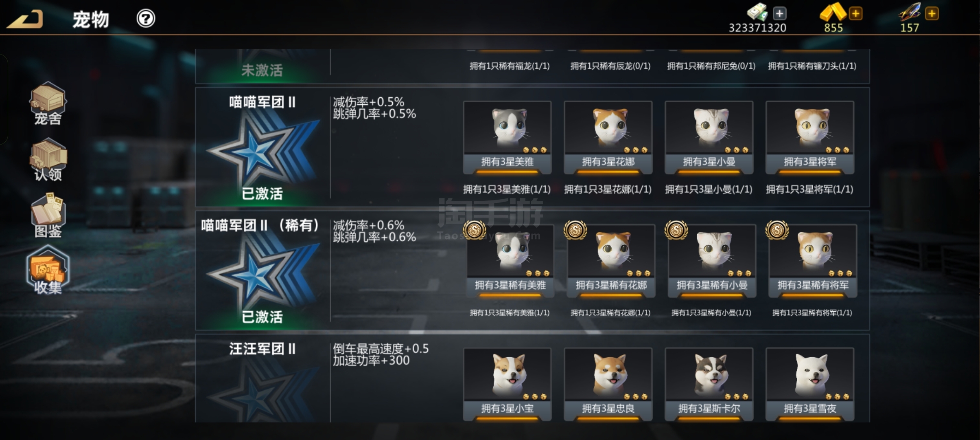The height and width of the screenshot is (440, 980).
Task: Select the 拥有3星美雅 cat card
Action: coord(507,138)
